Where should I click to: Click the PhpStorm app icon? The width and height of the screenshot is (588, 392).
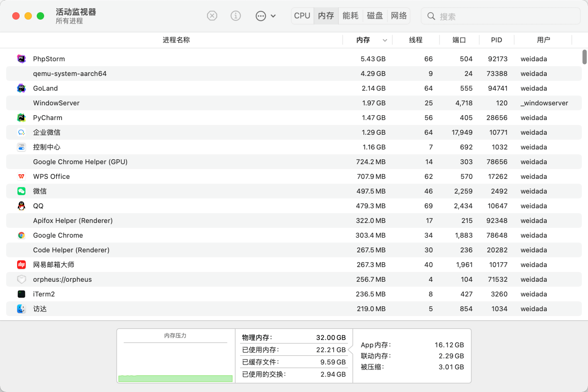point(21,59)
